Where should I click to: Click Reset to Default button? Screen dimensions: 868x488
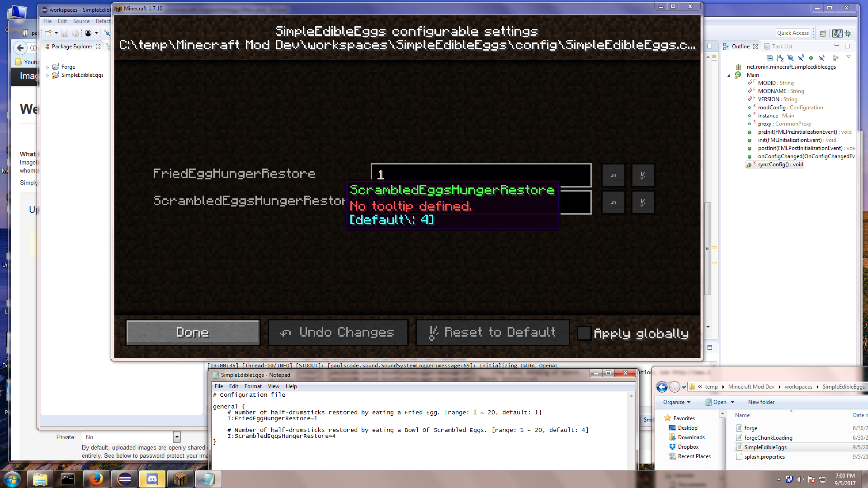[492, 333]
